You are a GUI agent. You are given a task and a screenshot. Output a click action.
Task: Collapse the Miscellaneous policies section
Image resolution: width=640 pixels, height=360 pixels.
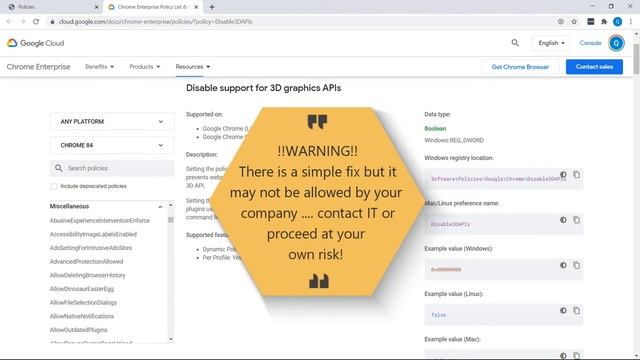tap(160, 207)
